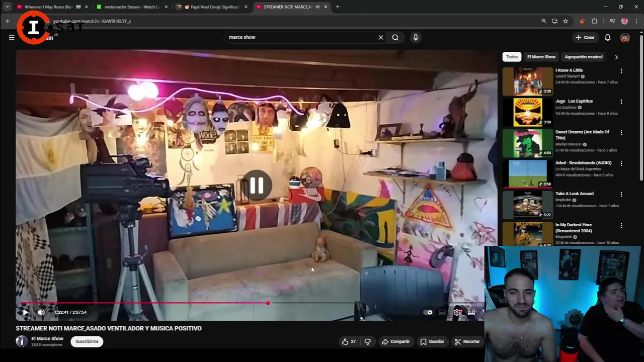
Task: Go back with browser back arrow
Action: (x=8, y=21)
